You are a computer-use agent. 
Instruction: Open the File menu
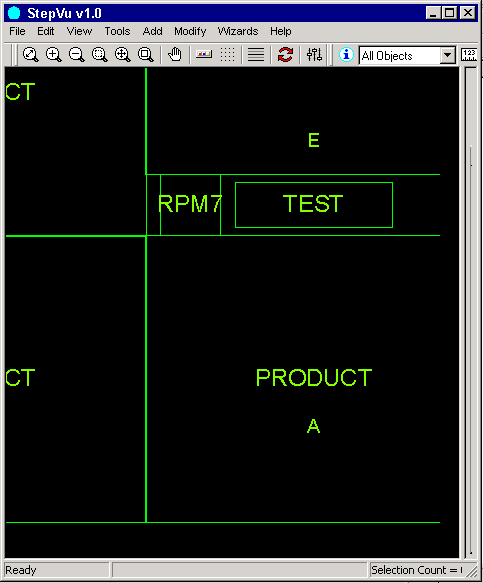tap(17, 31)
